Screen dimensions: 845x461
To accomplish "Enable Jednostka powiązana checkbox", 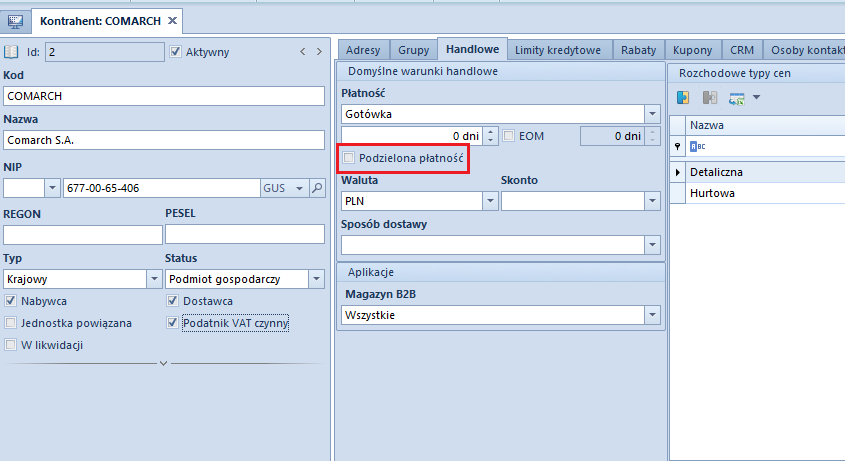I will pyautogui.click(x=10, y=322).
